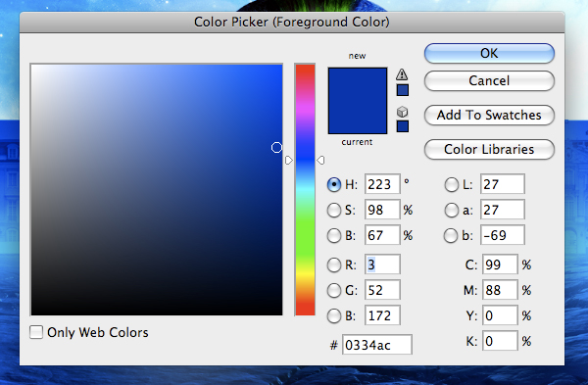Click the new color preview swatch
The width and height of the screenshot is (588, 385).
(358, 84)
